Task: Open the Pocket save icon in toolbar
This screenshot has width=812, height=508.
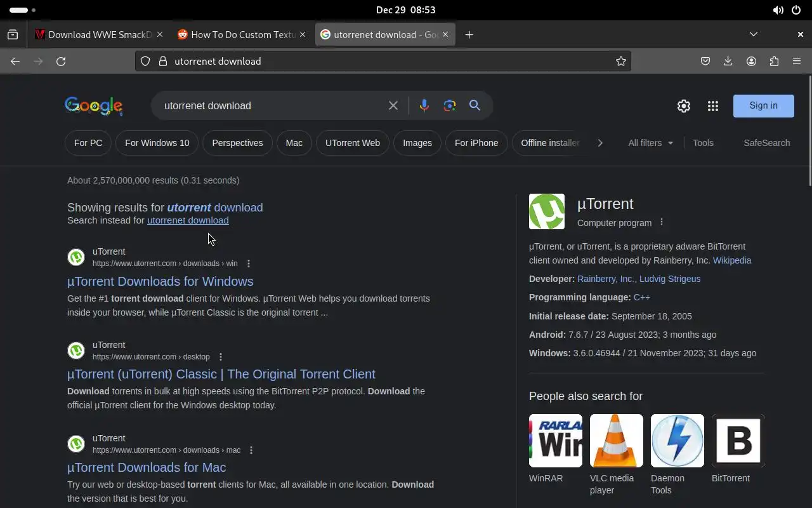Action: [705, 61]
